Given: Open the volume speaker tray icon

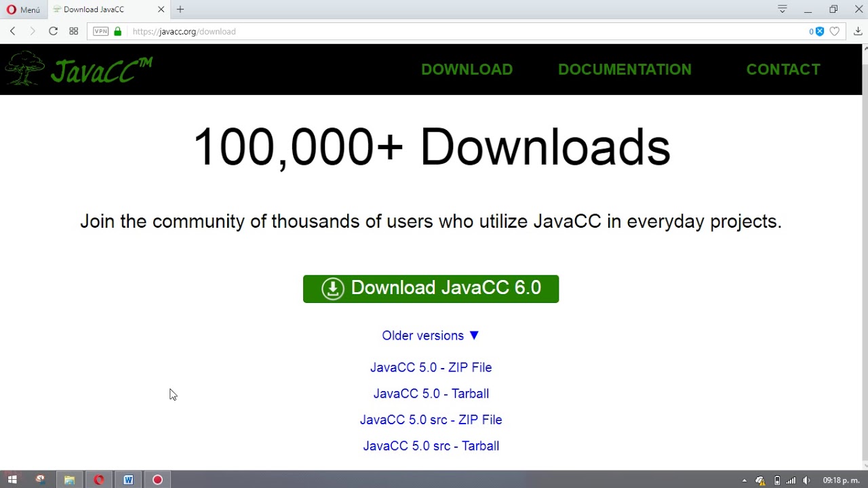Looking at the screenshot, I should tap(806, 481).
